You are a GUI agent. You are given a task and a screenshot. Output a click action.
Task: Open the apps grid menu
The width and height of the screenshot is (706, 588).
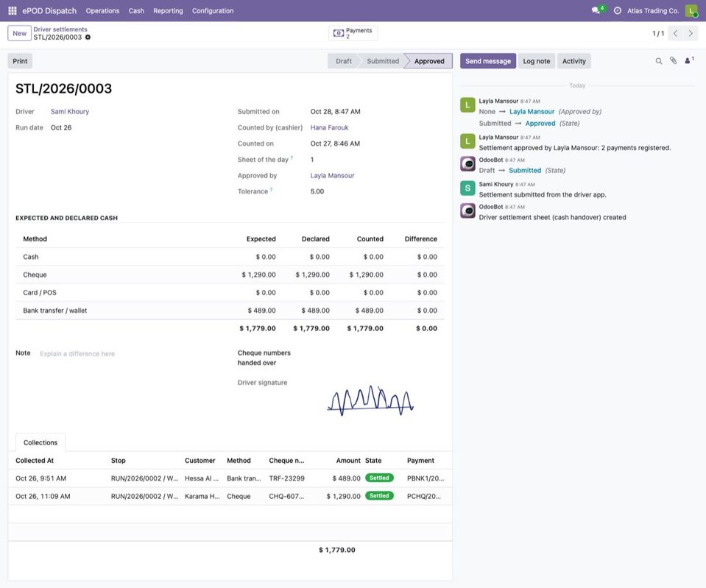[x=13, y=10]
